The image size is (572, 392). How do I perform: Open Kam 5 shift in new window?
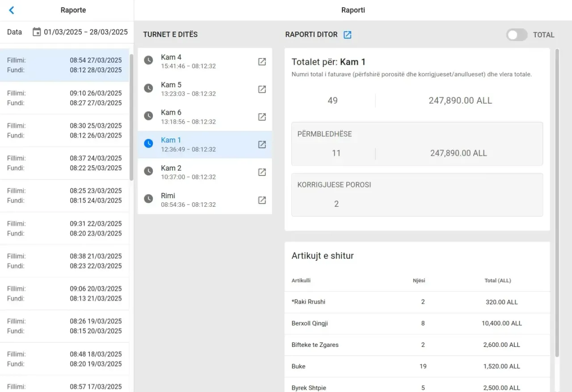[x=262, y=89]
